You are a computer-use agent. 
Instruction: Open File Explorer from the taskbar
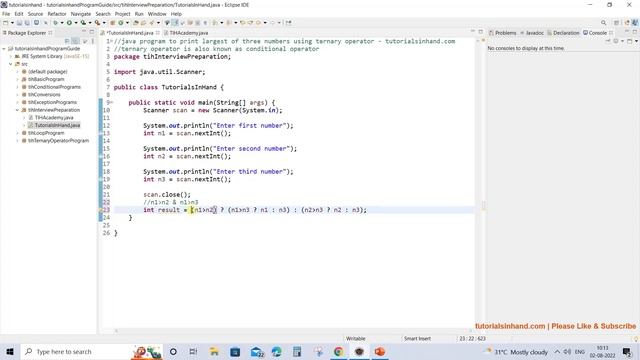click(x=214, y=351)
